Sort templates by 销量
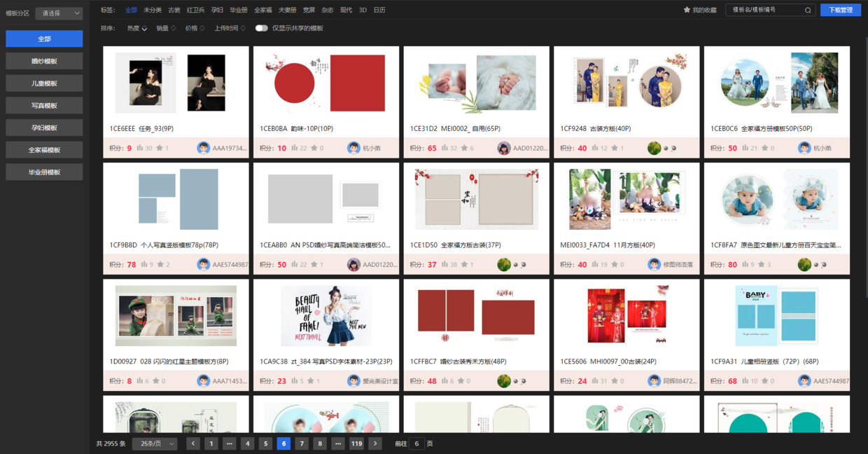 click(166, 29)
